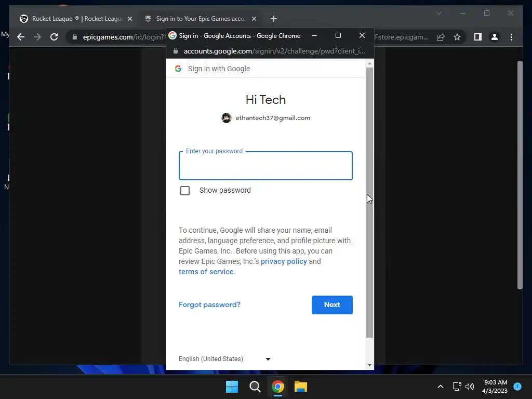532x399 pixels.
Task: Click the blue Next button
Action: pyautogui.click(x=332, y=304)
